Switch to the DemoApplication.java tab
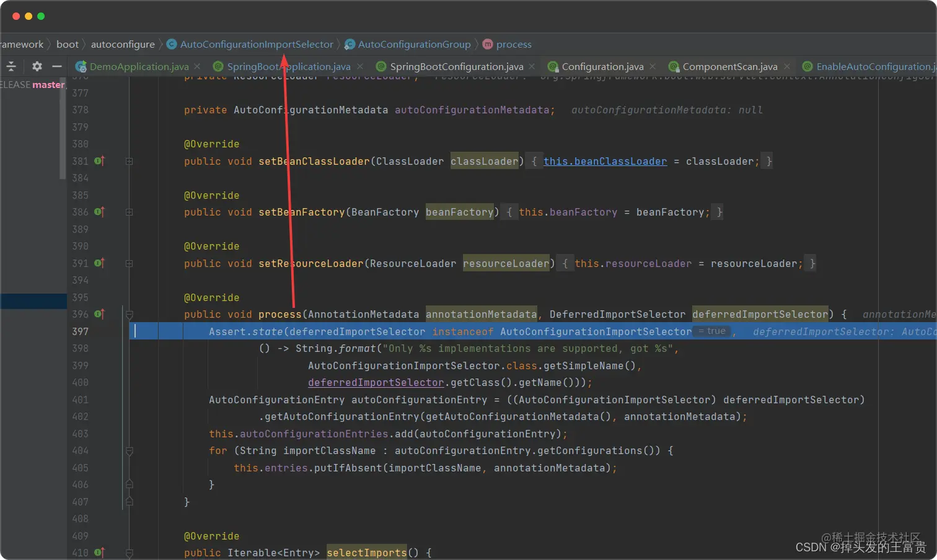The height and width of the screenshot is (560, 937). click(x=139, y=66)
